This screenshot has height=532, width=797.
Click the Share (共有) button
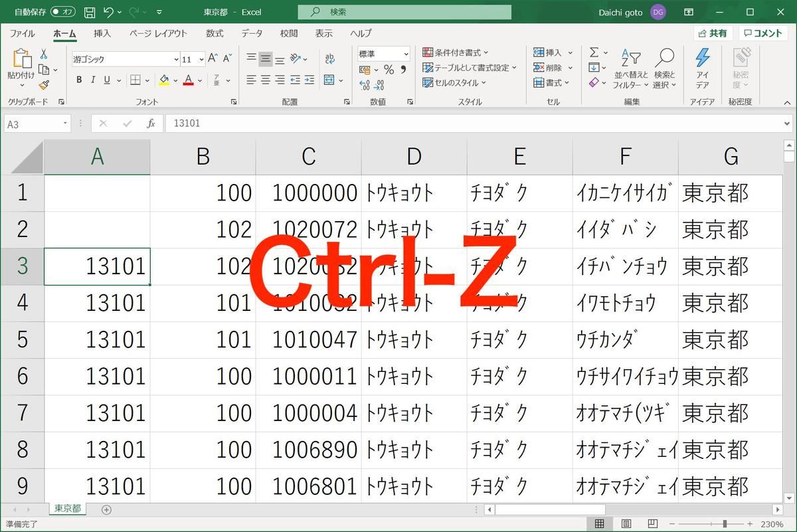[713, 33]
